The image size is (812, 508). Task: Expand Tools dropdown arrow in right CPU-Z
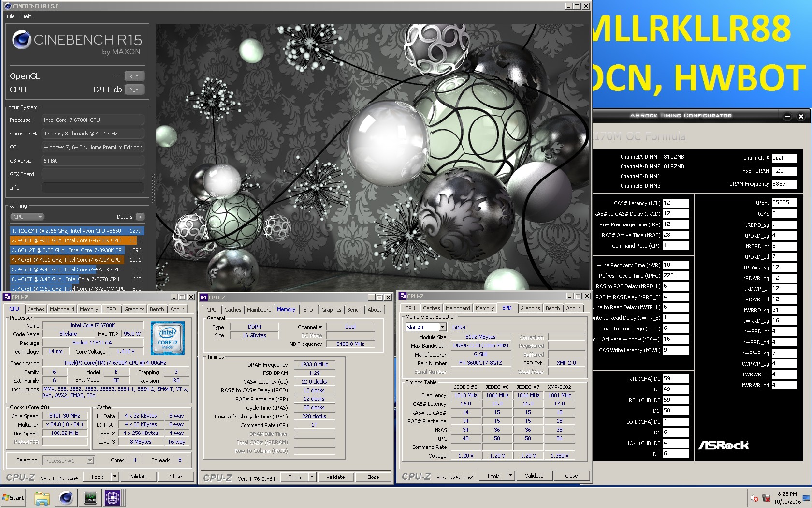[510, 476]
